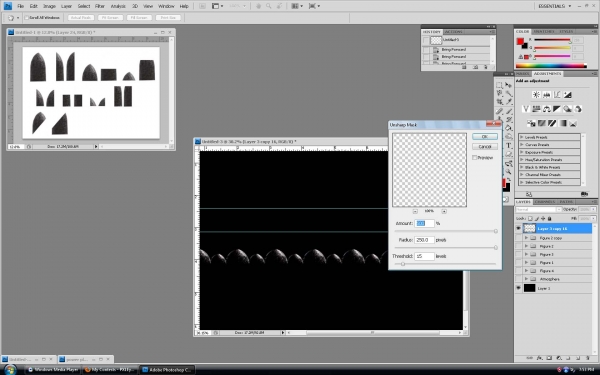This screenshot has height=375, width=600.
Task: Click the Lock all icon in Layers panel
Action: click(549, 218)
